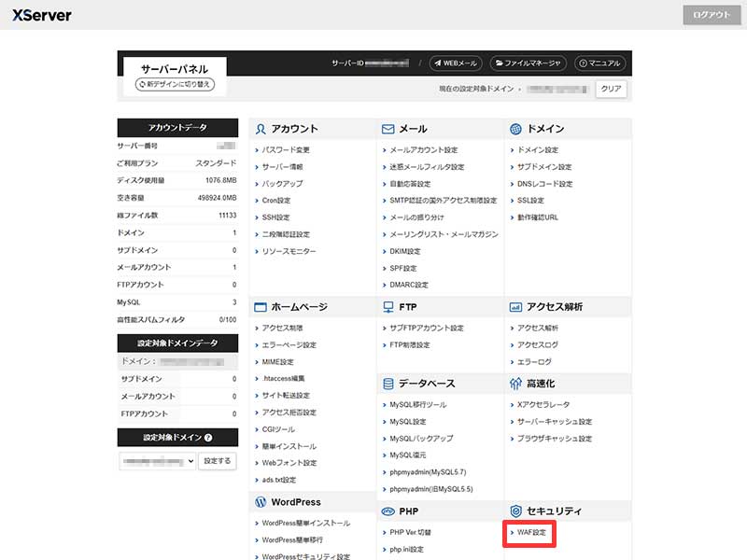Open メールアカウント設定

(424, 150)
